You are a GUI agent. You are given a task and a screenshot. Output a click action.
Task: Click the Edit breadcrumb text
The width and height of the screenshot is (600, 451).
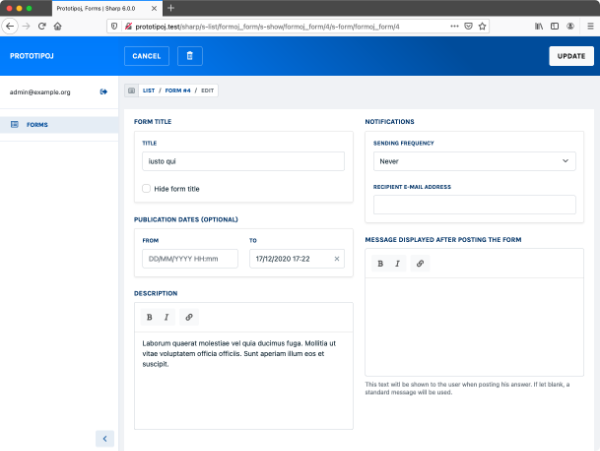207,91
